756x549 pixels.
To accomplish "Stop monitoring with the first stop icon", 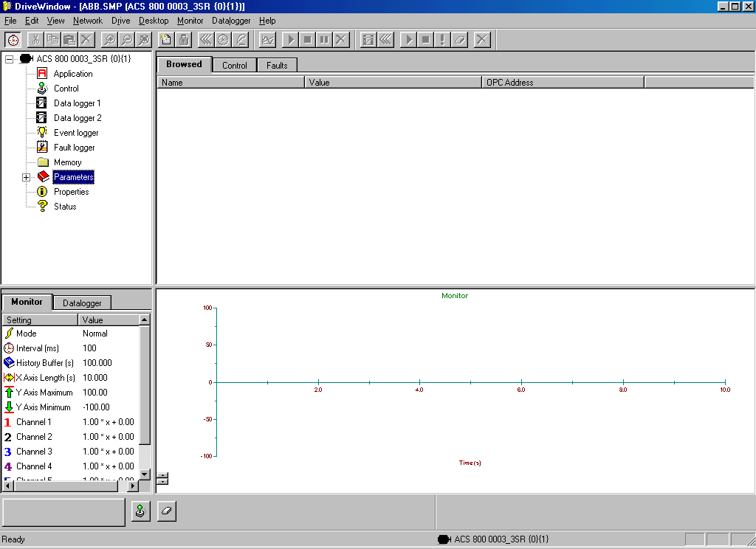I will (307, 40).
